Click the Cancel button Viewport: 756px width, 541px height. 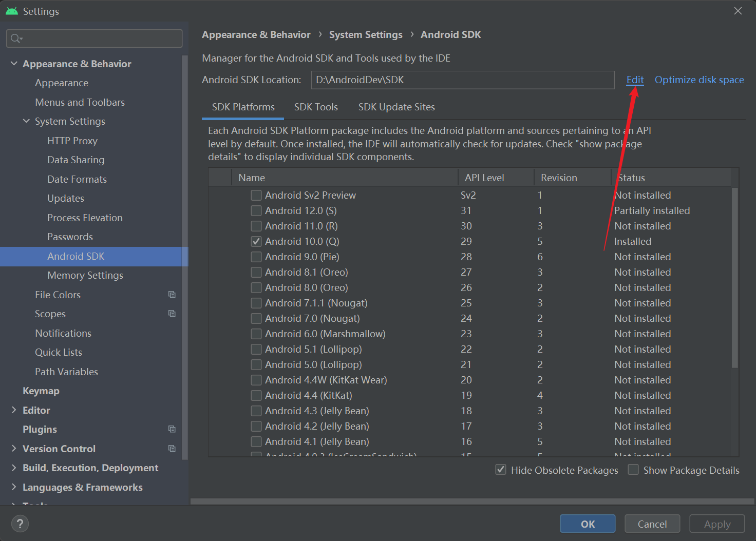click(652, 524)
